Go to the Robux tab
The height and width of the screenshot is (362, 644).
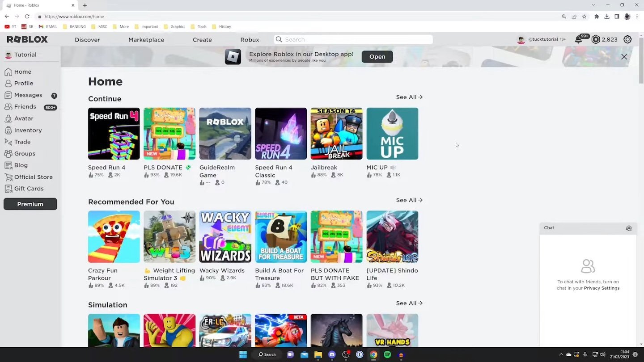coord(250,40)
